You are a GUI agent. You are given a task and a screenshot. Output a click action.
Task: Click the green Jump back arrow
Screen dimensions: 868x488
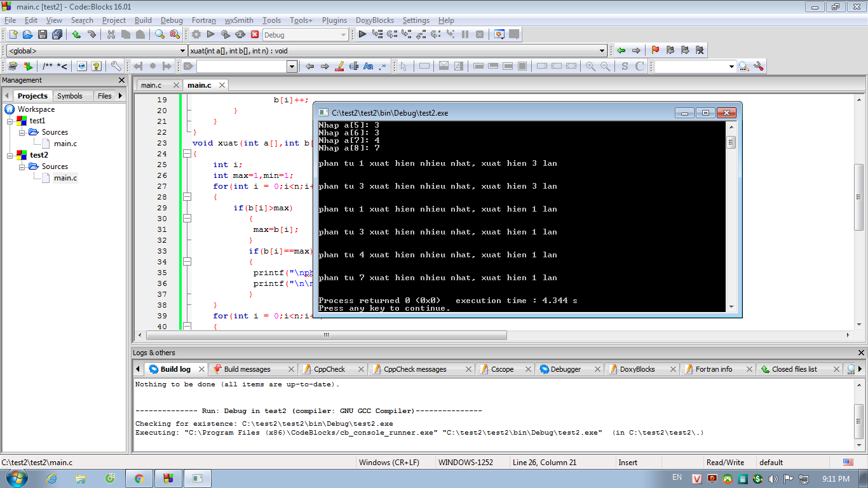click(x=621, y=50)
